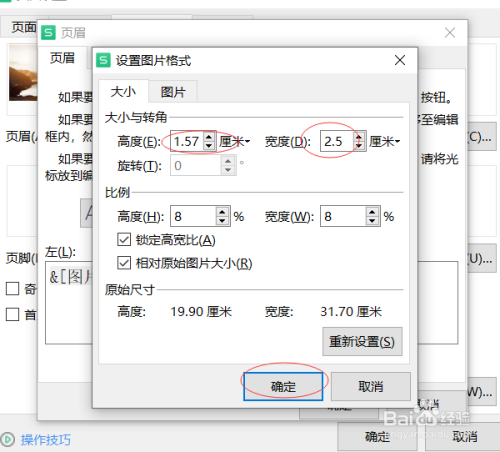Click the (C)... custom header button
The height and width of the screenshot is (452, 500).
[x=482, y=137]
